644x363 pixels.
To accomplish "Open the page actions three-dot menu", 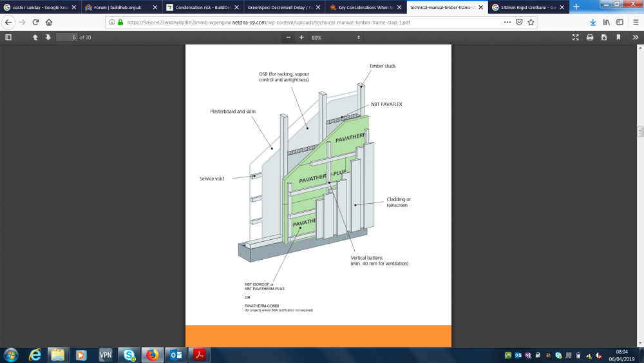I will 507,22.
